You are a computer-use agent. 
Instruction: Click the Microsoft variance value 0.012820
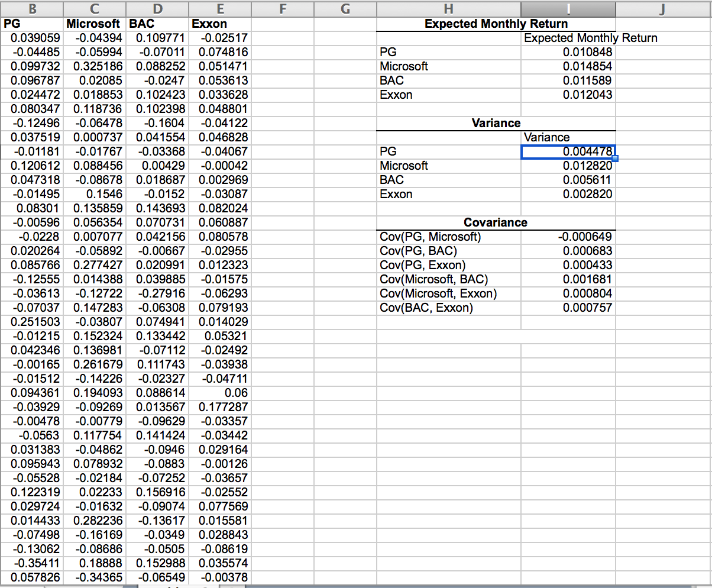coord(568,166)
